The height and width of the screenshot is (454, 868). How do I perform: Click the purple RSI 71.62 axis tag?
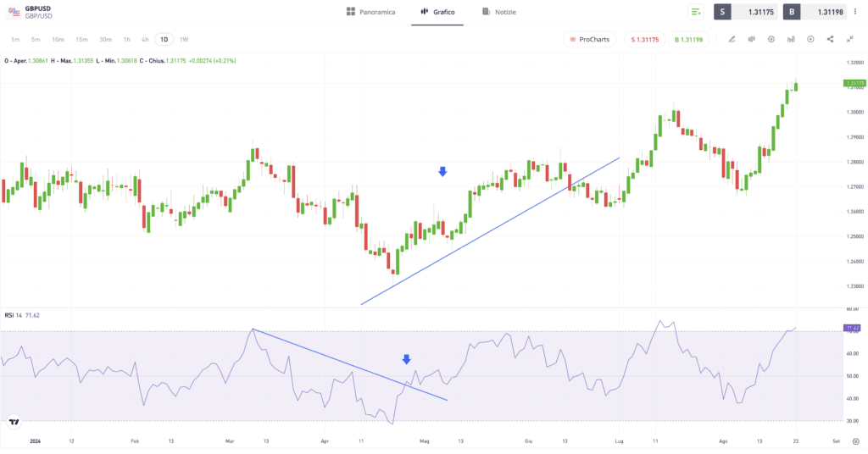tap(852, 328)
